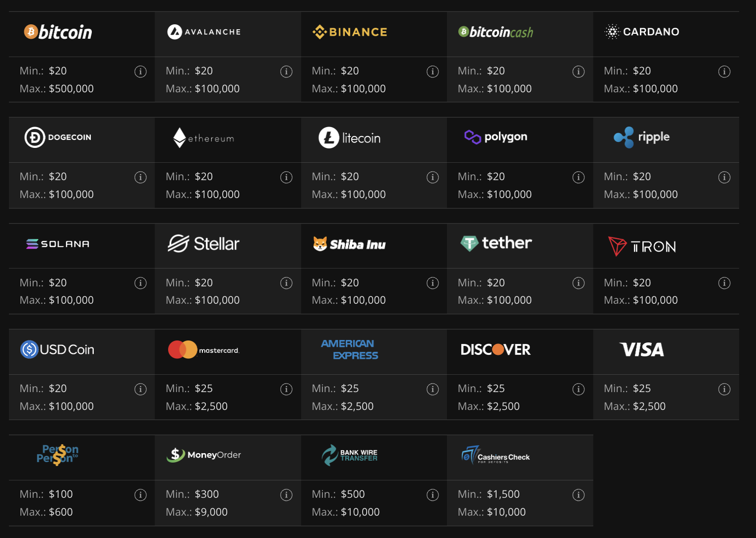Pick the Solana payment option

click(x=58, y=244)
